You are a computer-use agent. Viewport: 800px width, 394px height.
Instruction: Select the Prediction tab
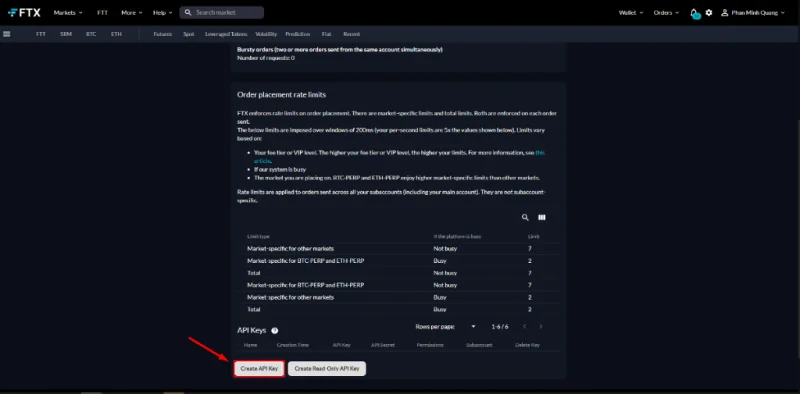[297, 34]
